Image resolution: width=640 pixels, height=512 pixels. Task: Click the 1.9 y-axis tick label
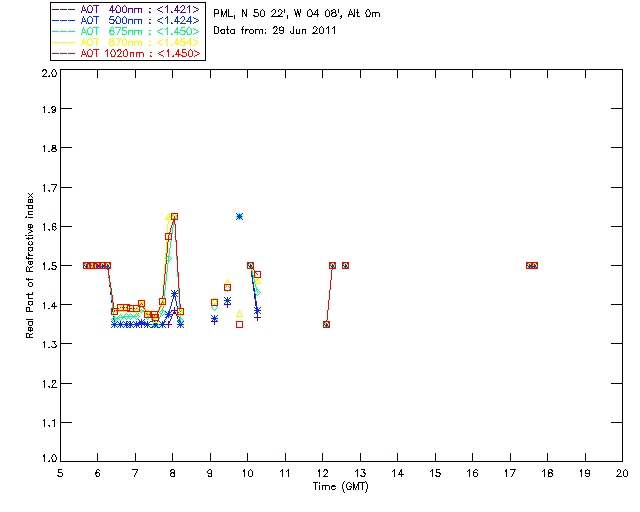(x=49, y=109)
